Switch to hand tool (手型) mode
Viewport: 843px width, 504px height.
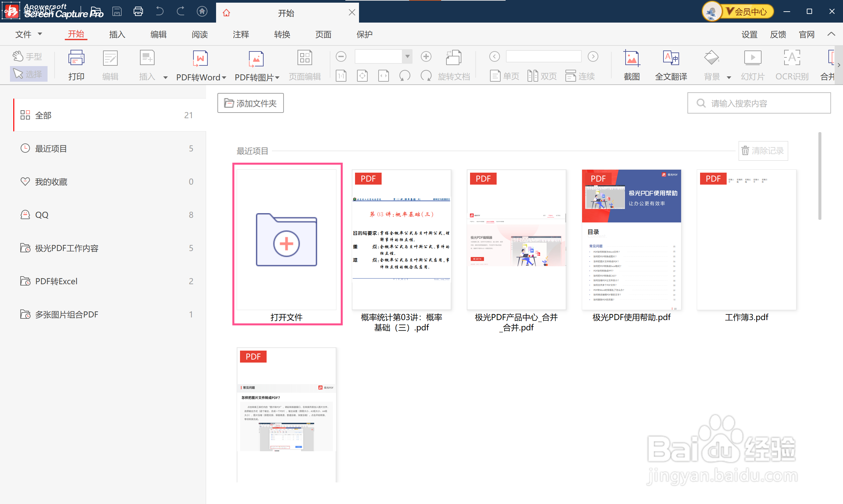(28, 56)
